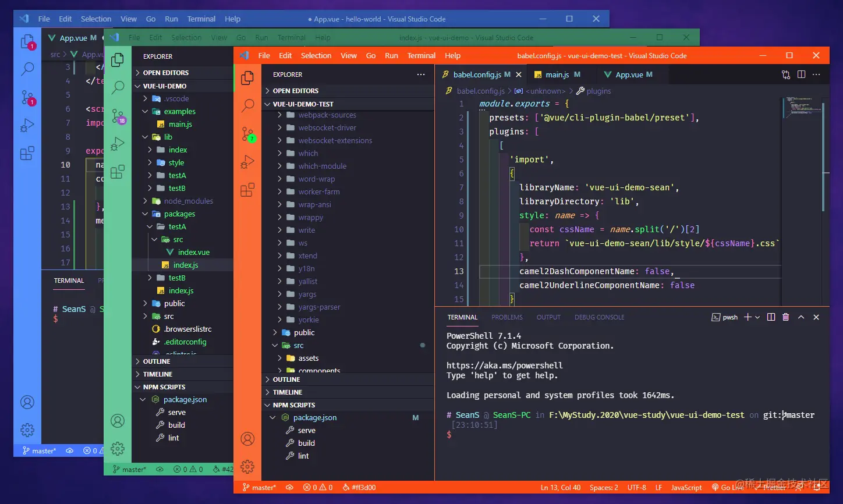Open Run and Debug in the blue window
Image resolution: width=843 pixels, height=504 pixels.
pyautogui.click(x=27, y=125)
